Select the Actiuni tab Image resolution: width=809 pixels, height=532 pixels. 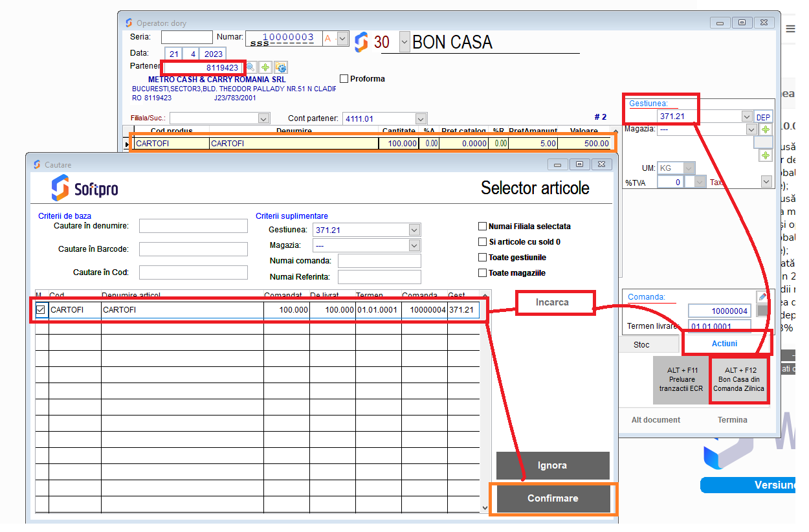tap(724, 344)
